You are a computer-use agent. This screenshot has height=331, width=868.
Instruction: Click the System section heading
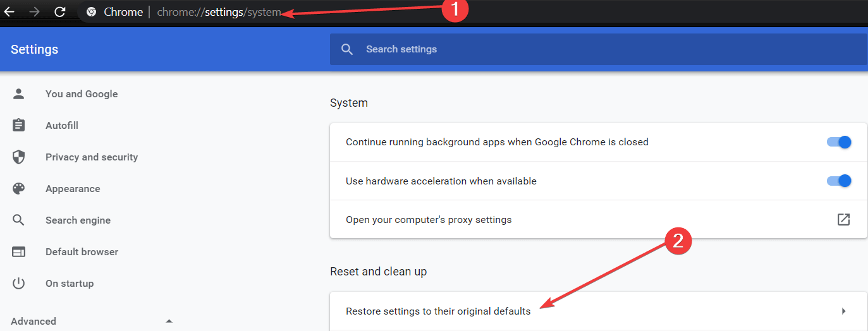[x=349, y=103]
